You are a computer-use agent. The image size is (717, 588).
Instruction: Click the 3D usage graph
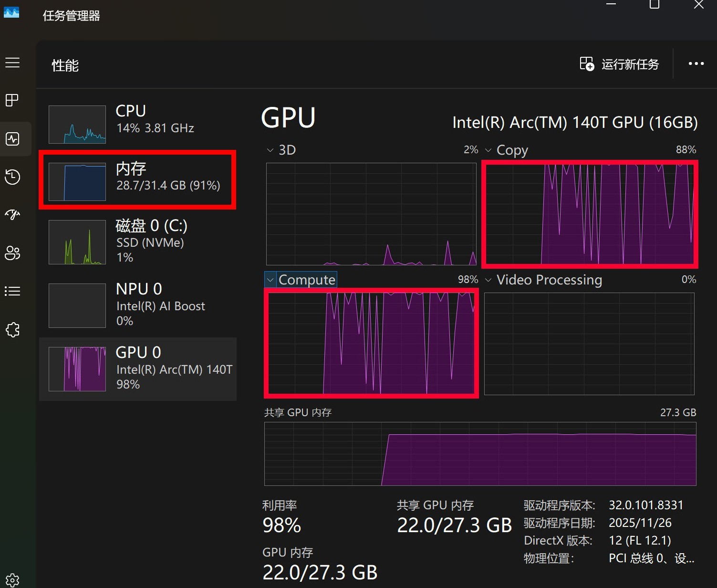pos(371,214)
